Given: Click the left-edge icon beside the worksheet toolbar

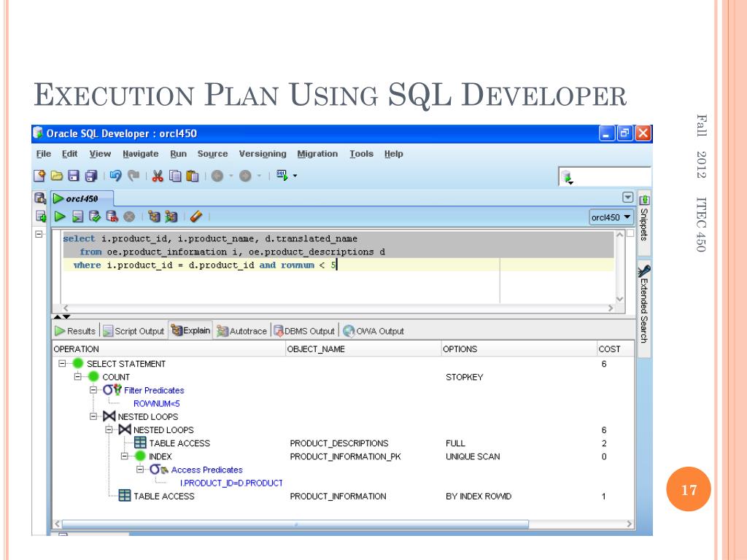Looking at the screenshot, I should 41,217.
